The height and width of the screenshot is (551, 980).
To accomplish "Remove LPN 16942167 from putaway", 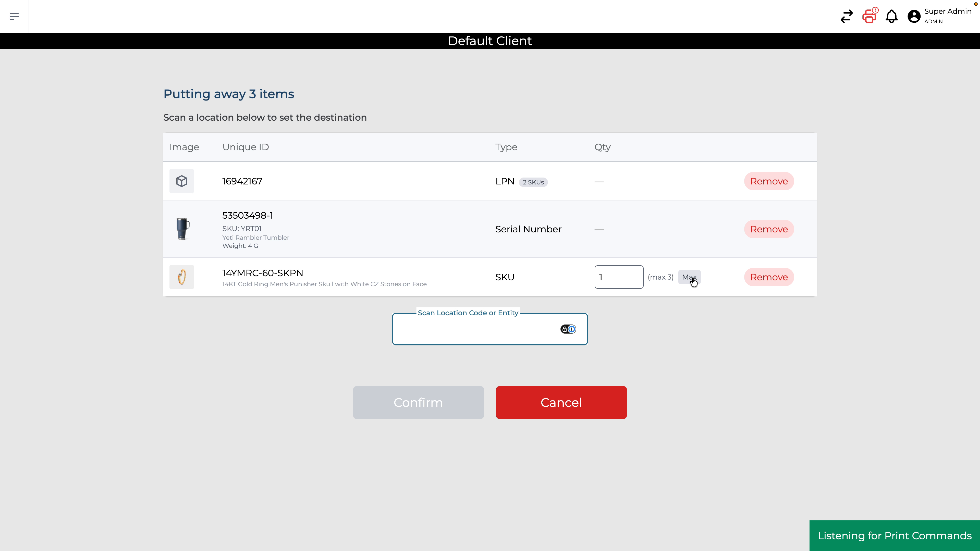I will (x=769, y=181).
